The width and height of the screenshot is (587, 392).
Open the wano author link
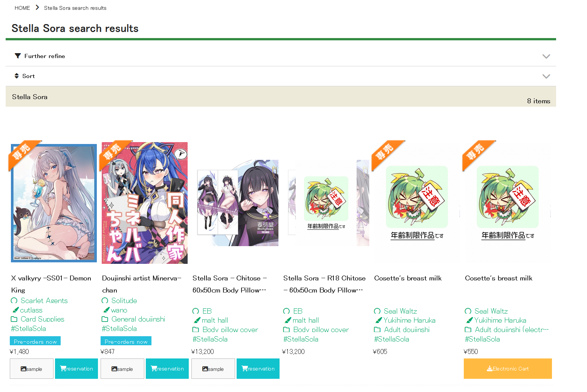tap(119, 310)
